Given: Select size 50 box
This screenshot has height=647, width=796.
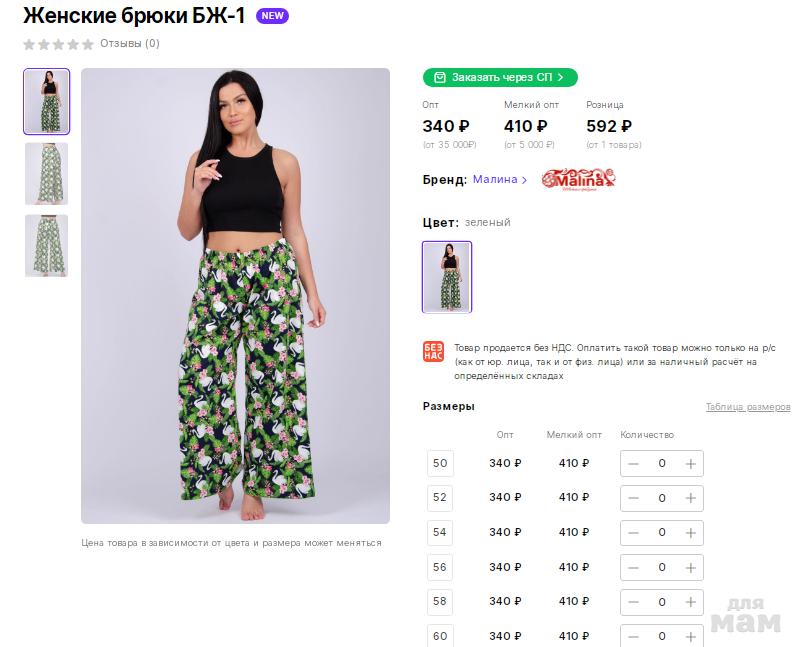Looking at the screenshot, I should 440,463.
